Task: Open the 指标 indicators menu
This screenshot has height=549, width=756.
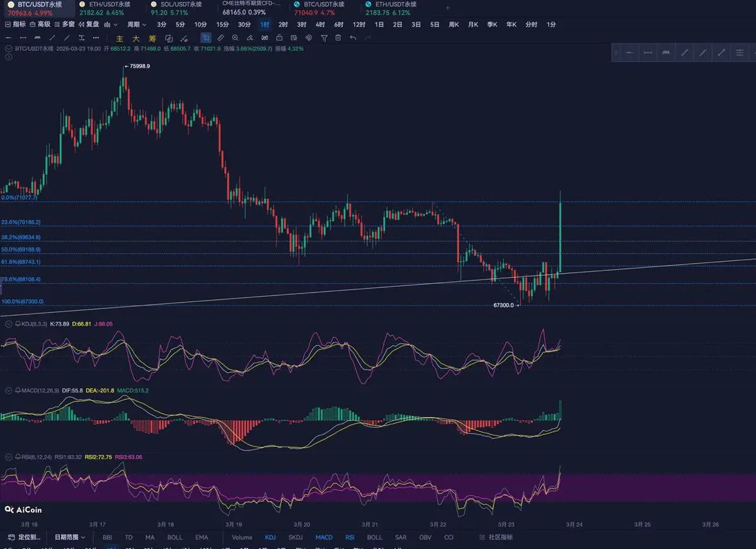Action: (15, 25)
